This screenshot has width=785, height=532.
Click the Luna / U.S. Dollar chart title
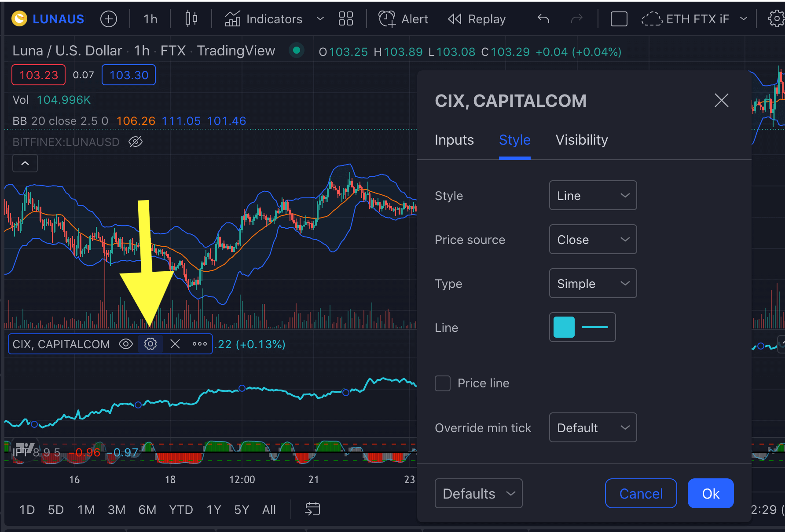pyautogui.click(x=67, y=51)
